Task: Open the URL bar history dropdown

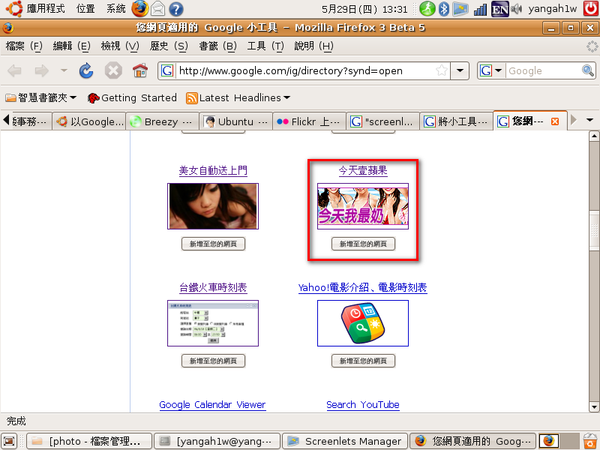Action: 460,70
